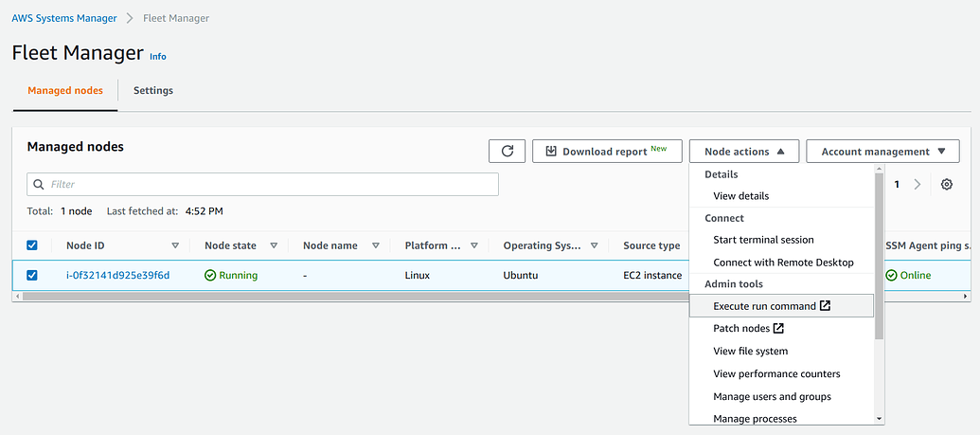Image resolution: width=980 pixels, height=435 pixels.
Task: Choose Patch nodes menu entry
Action: 781,328
